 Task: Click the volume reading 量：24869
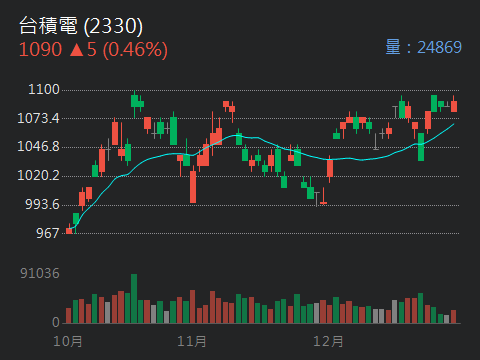pos(423,47)
